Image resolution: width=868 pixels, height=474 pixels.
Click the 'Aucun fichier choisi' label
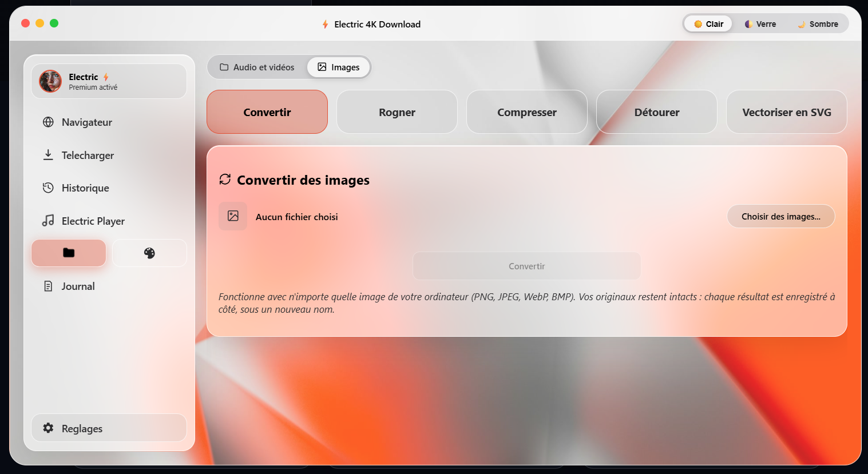pyautogui.click(x=296, y=217)
